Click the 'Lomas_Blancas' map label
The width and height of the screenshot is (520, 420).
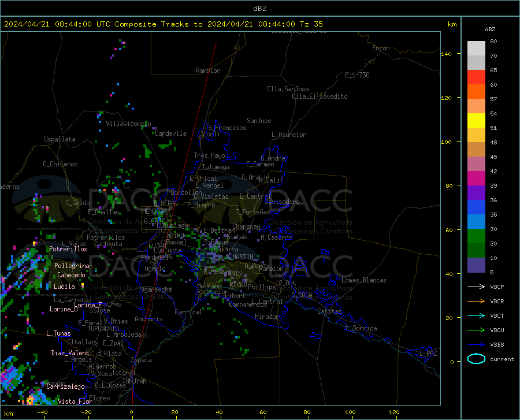[x=364, y=280]
